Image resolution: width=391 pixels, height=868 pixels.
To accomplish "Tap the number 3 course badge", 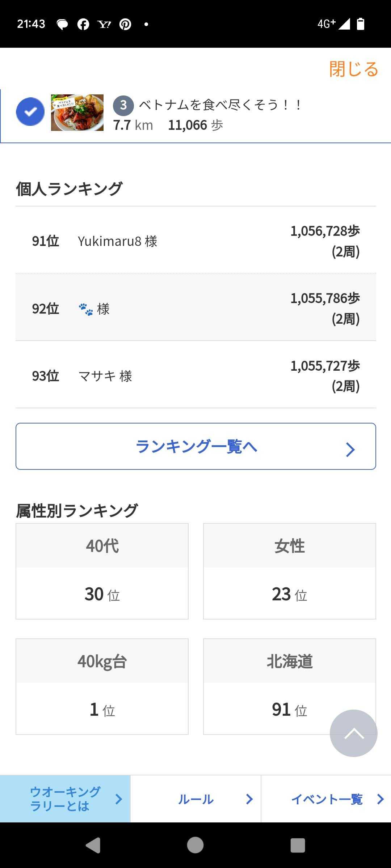I will [x=123, y=105].
